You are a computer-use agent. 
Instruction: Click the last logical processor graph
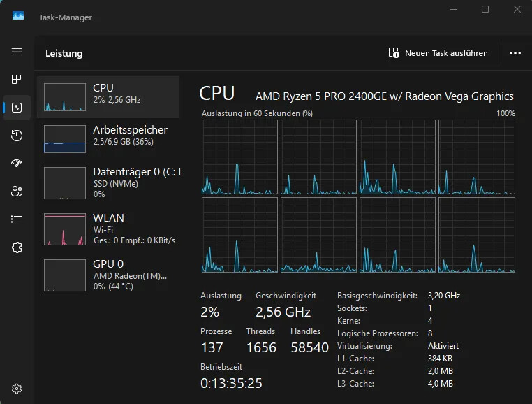(476, 235)
